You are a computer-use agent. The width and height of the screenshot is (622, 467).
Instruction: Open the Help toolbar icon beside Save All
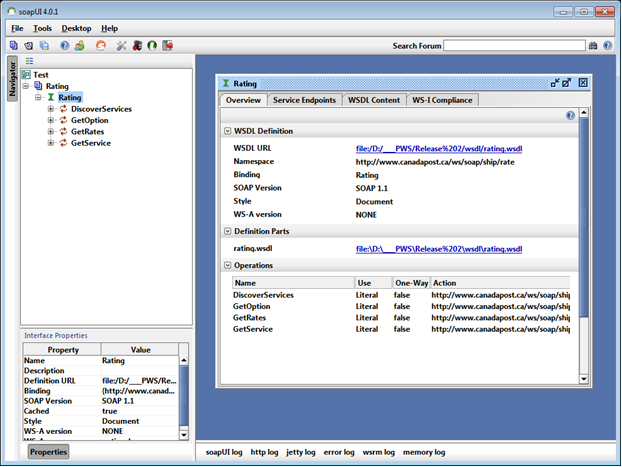[64, 46]
